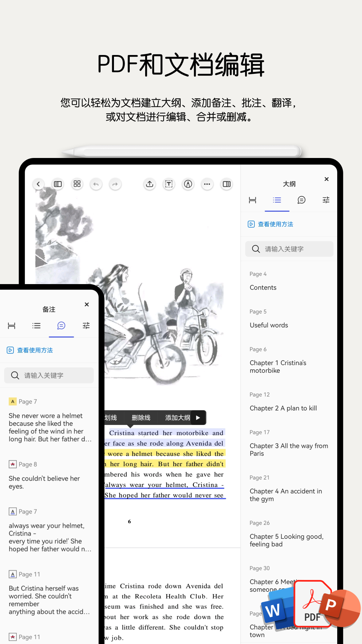Click 查看使用方法 link in 大纲 panel
Screen dimensions: 362x644
point(275,224)
